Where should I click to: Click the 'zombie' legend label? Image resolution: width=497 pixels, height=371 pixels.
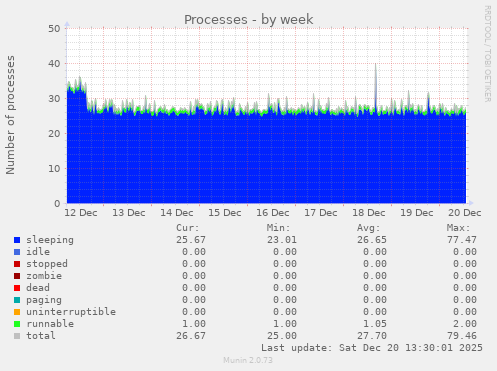coord(44,276)
